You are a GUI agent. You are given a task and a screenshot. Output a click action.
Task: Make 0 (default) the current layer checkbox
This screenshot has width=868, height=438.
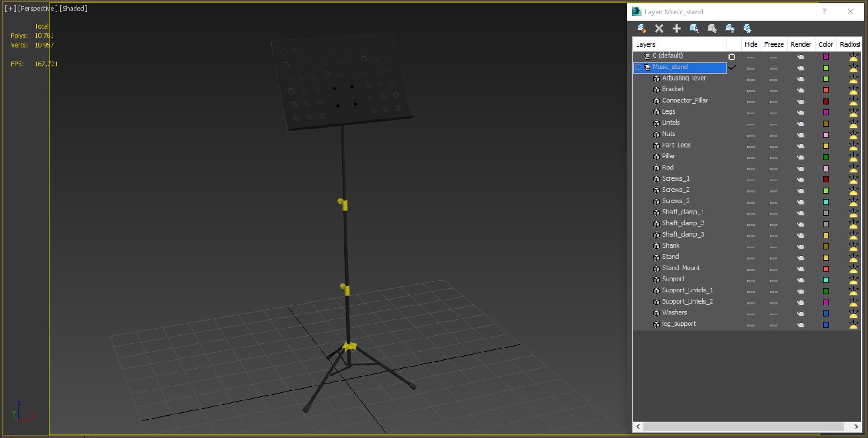point(731,57)
